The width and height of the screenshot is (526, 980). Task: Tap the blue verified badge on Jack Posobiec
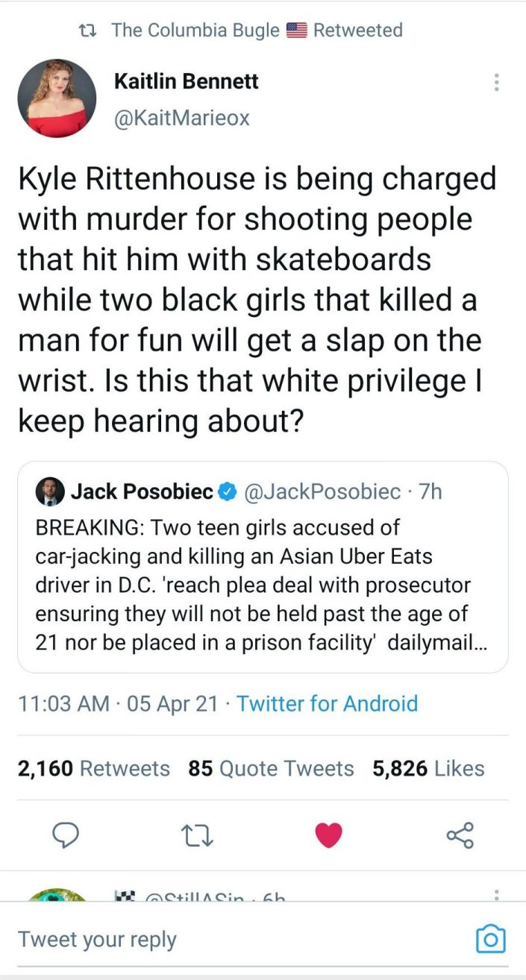pos(228,491)
